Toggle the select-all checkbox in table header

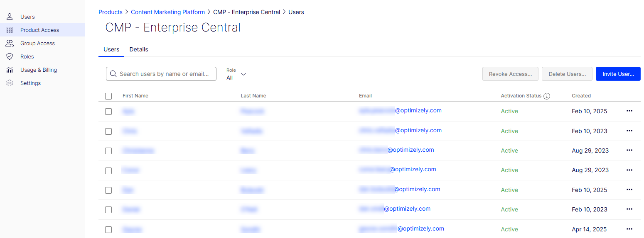(108, 96)
